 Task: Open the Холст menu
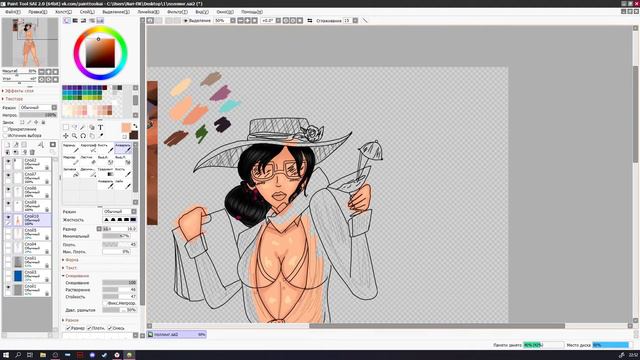(63, 12)
